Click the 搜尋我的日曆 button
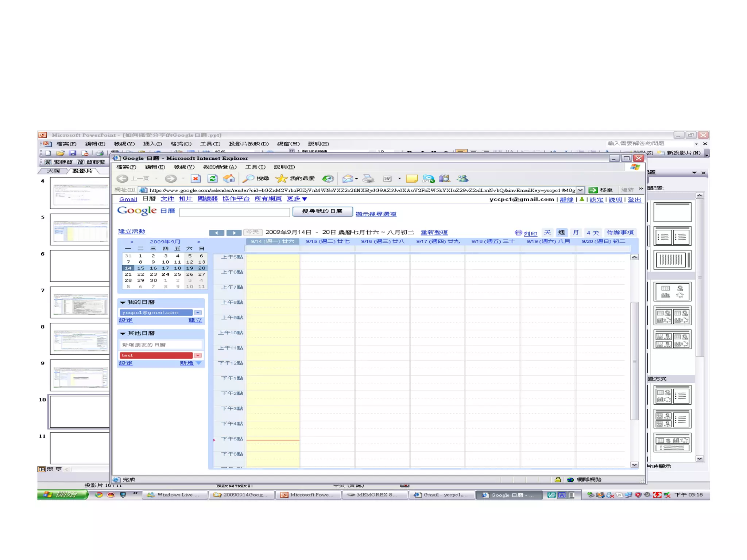The height and width of the screenshot is (560, 747). [x=322, y=211]
